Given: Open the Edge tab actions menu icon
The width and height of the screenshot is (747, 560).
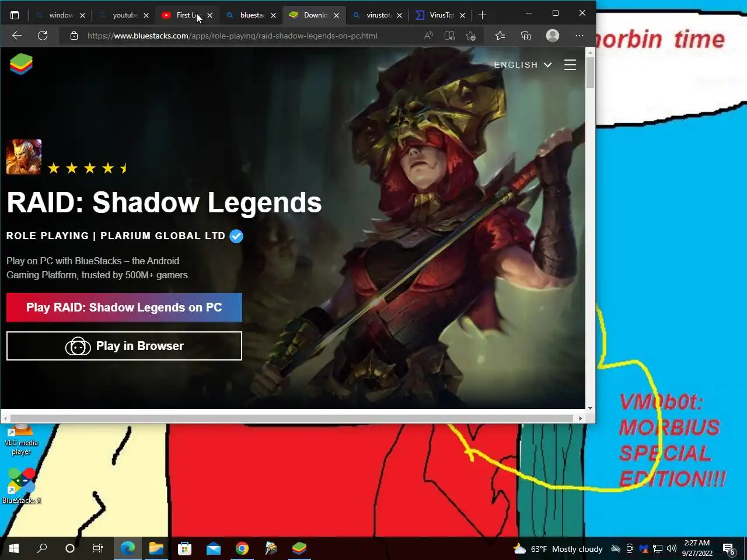Looking at the screenshot, I should coord(15,15).
